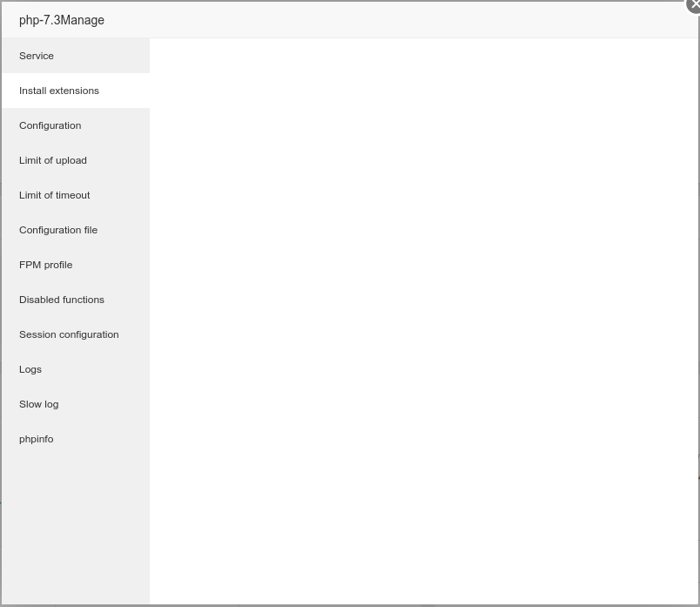Switch to Limit of timeout

[55, 195]
